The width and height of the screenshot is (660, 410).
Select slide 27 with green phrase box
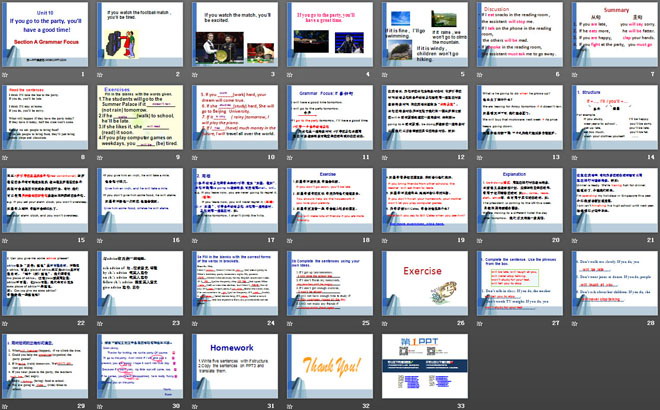click(520, 283)
